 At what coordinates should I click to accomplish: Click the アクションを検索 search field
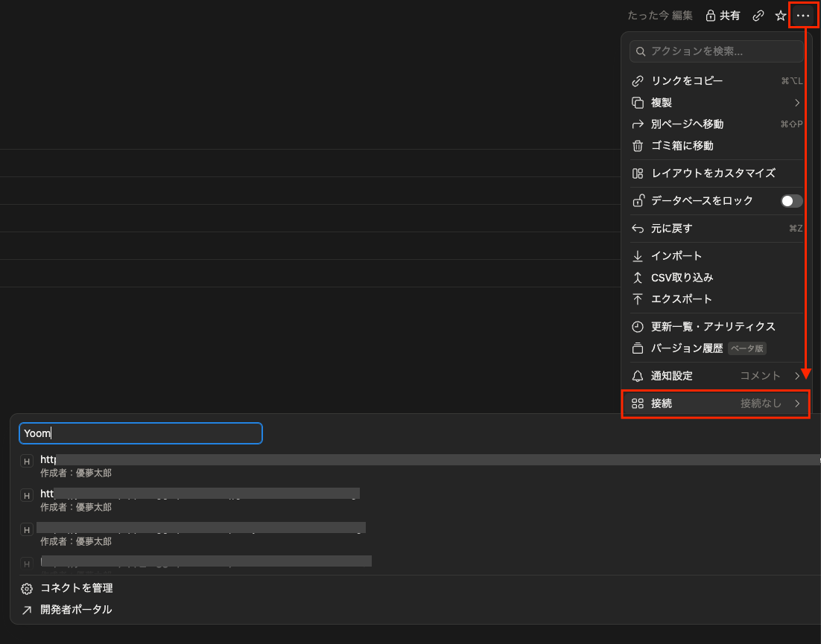coord(716,51)
